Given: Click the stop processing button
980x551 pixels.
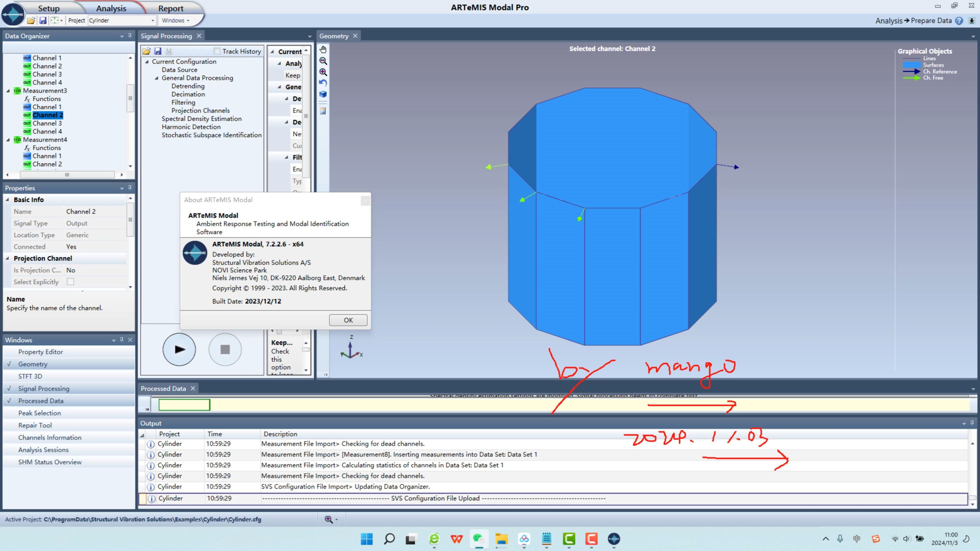Looking at the screenshot, I should point(225,349).
